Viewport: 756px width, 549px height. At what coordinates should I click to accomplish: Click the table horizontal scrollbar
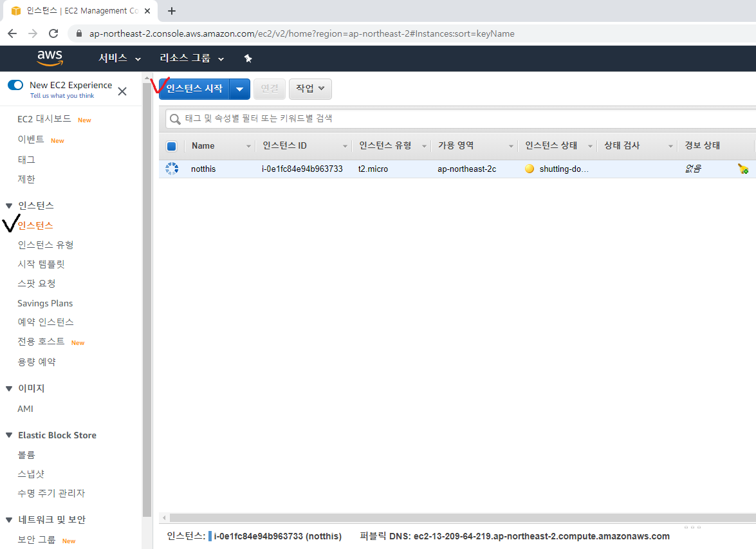462,517
